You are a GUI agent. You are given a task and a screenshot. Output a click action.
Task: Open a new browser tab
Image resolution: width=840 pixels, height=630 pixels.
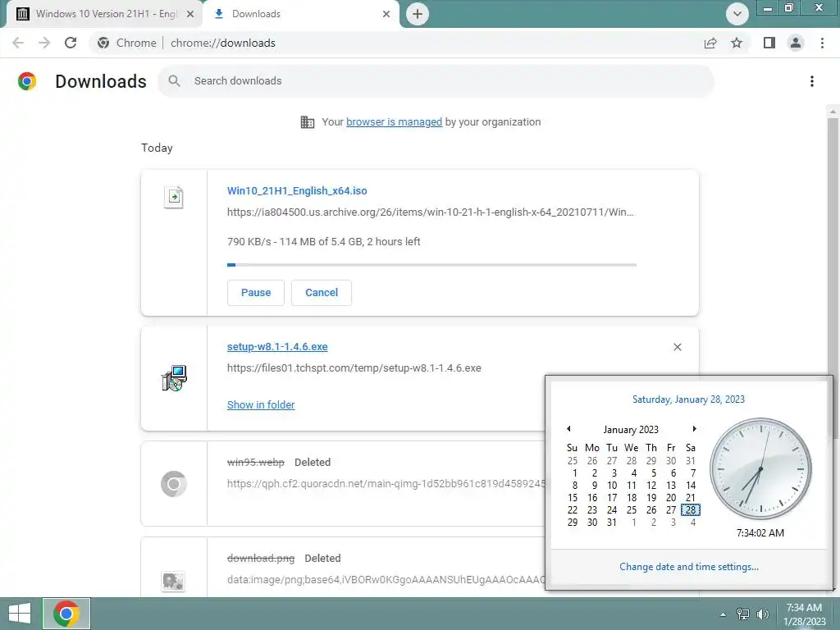coord(418,14)
